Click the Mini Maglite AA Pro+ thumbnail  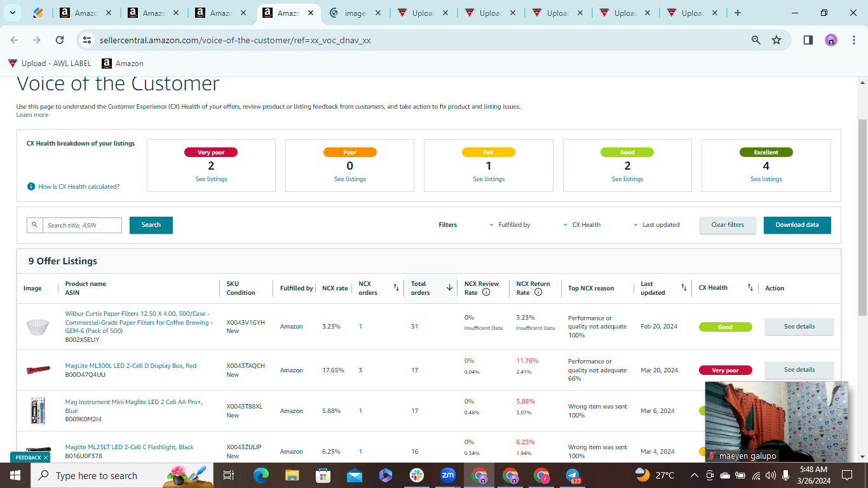[37, 411]
